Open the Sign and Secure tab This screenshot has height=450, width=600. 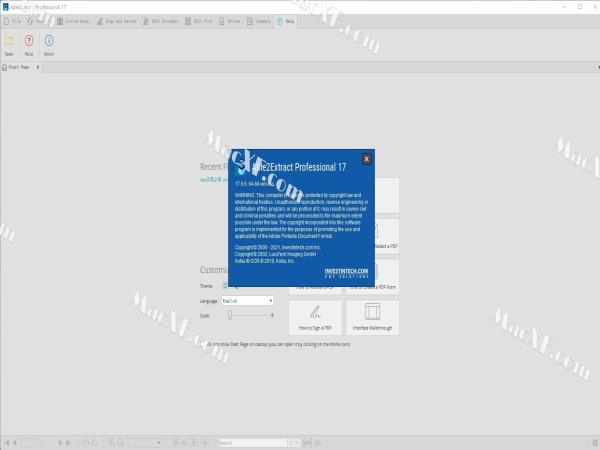[117, 21]
